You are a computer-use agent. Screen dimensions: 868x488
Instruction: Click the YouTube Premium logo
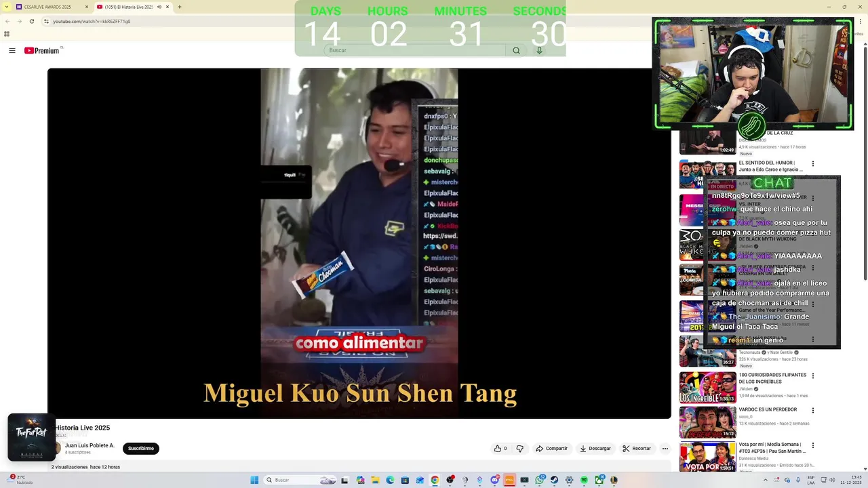pos(43,50)
